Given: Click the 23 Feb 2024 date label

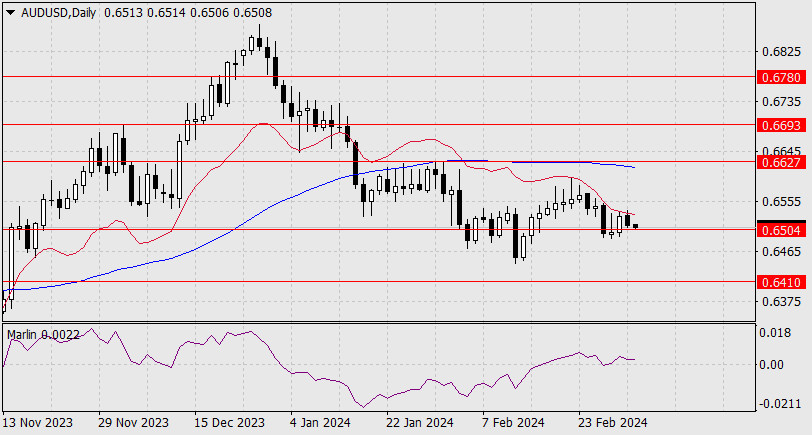Looking at the screenshot, I should 613,423.
